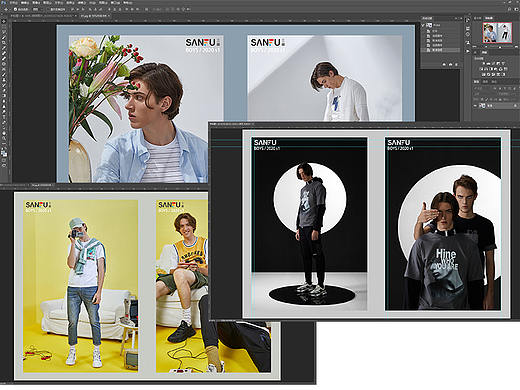Open the Window menu
The width and height of the screenshot is (520, 390).
click(x=115, y=3)
